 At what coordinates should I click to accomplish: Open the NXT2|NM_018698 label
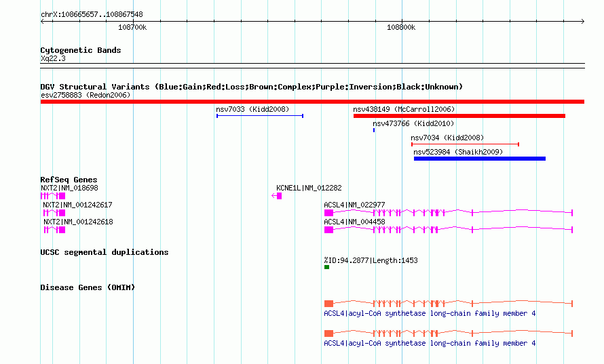pos(69,188)
